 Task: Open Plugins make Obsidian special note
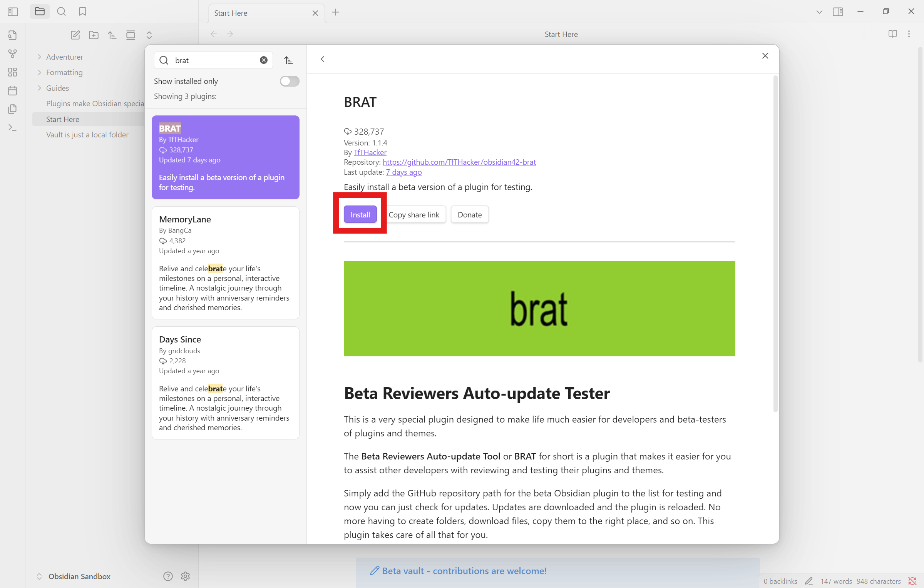(x=95, y=104)
